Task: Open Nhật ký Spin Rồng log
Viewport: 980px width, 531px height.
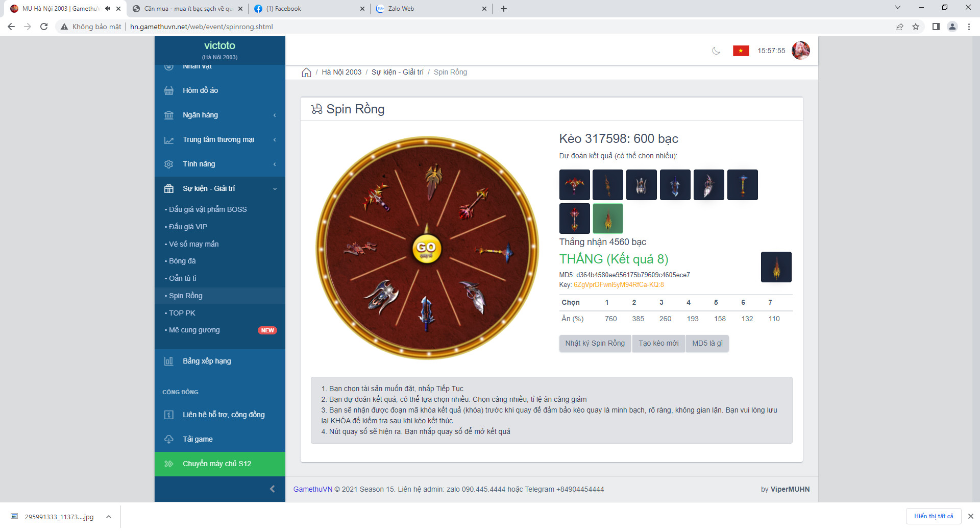Action: pyautogui.click(x=595, y=343)
